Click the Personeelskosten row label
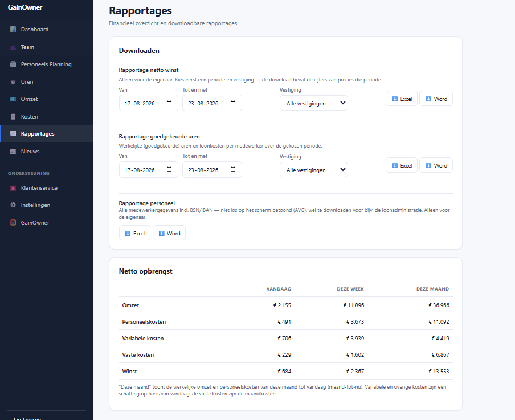The image size is (515, 420). click(144, 322)
